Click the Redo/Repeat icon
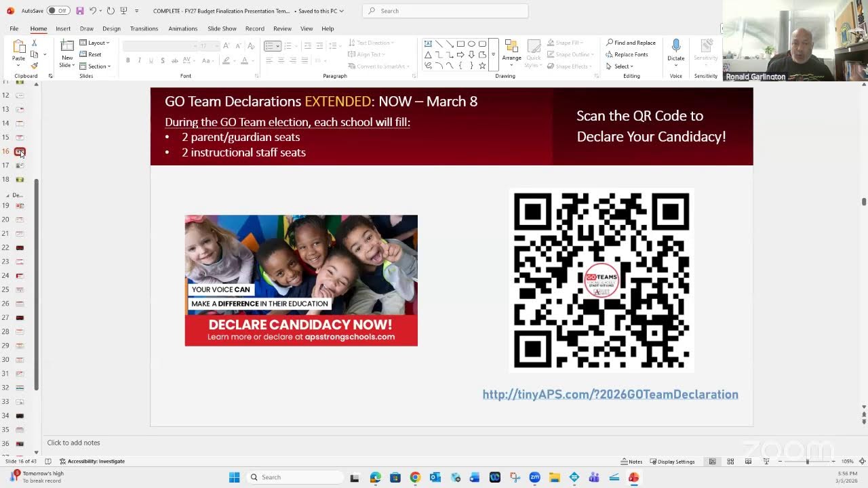The height and width of the screenshot is (488, 868). (x=111, y=11)
